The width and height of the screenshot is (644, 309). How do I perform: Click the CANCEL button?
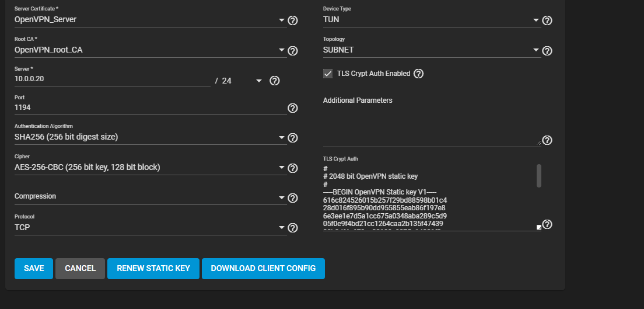[80, 269]
